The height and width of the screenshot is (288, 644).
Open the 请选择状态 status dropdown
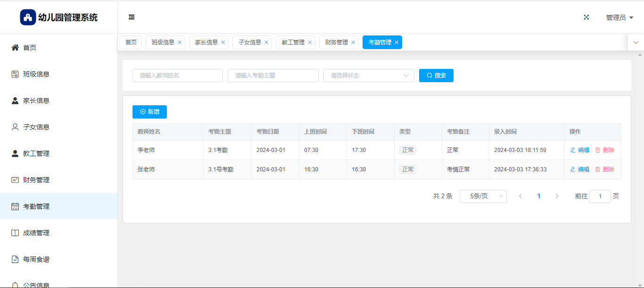tap(368, 76)
